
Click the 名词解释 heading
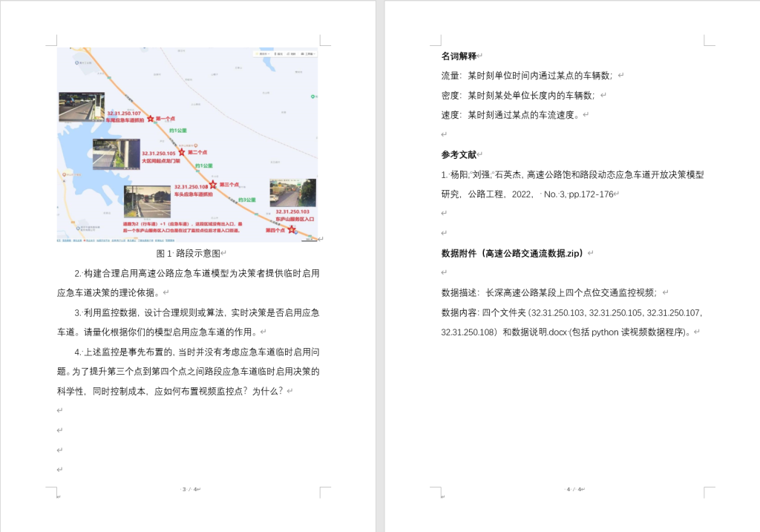[459, 56]
